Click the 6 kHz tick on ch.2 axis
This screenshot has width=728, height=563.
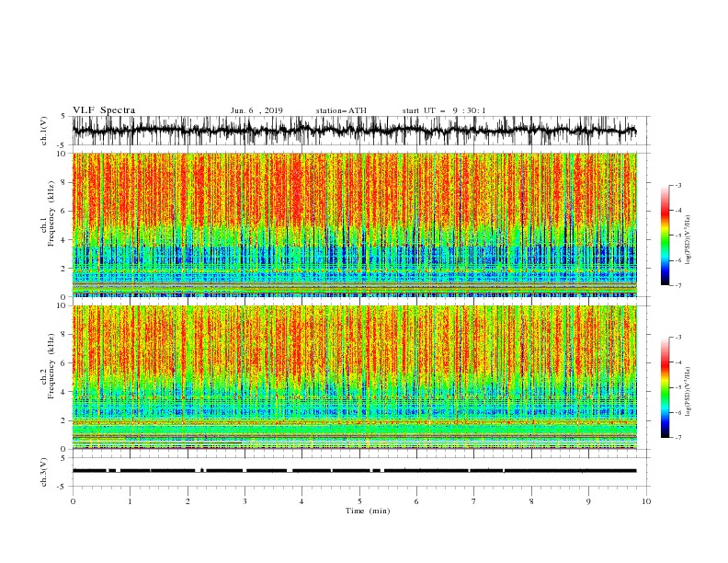tap(64, 363)
